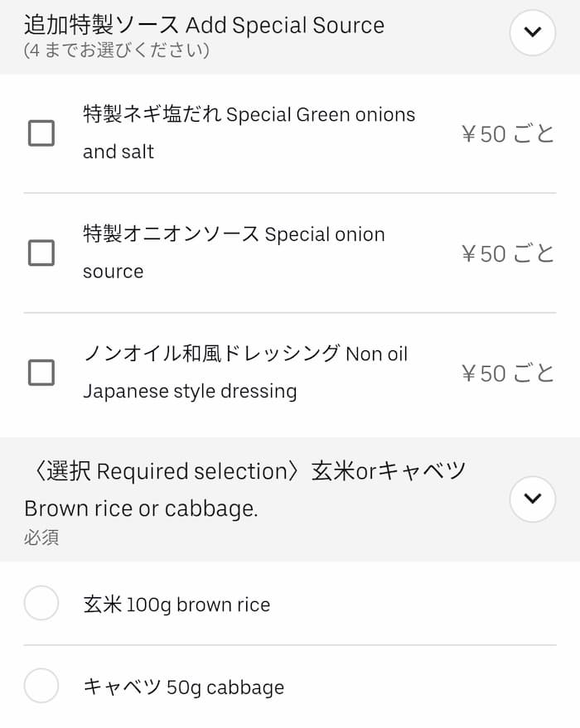
Task: Collapse the Add Special Source section chevron
Action: click(532, 33)
